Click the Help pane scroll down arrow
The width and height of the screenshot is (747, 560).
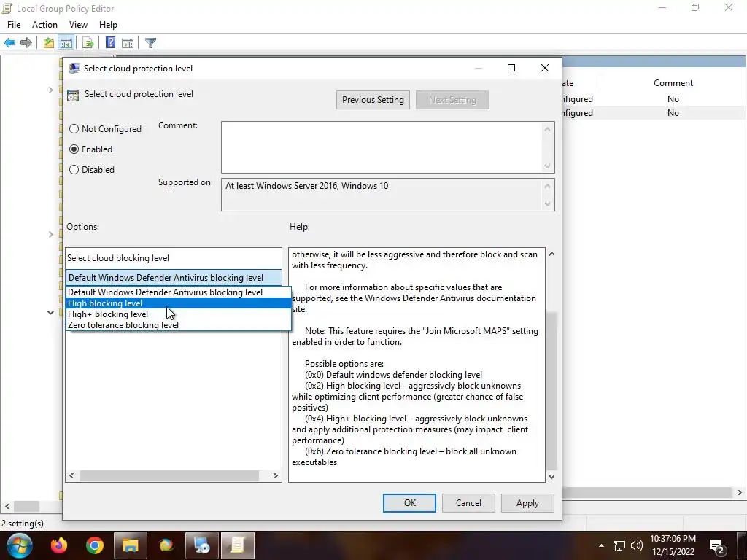pos(551,477)
